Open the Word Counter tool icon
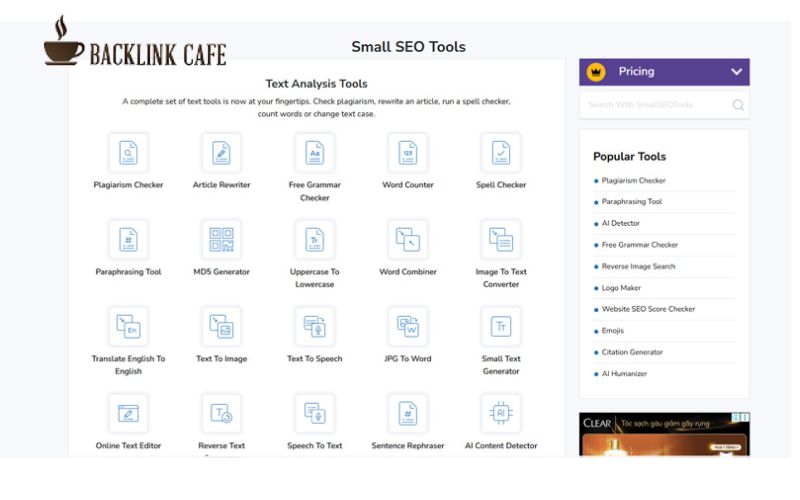Viewport: 800px width, 500px height. (x=408, y=153)
